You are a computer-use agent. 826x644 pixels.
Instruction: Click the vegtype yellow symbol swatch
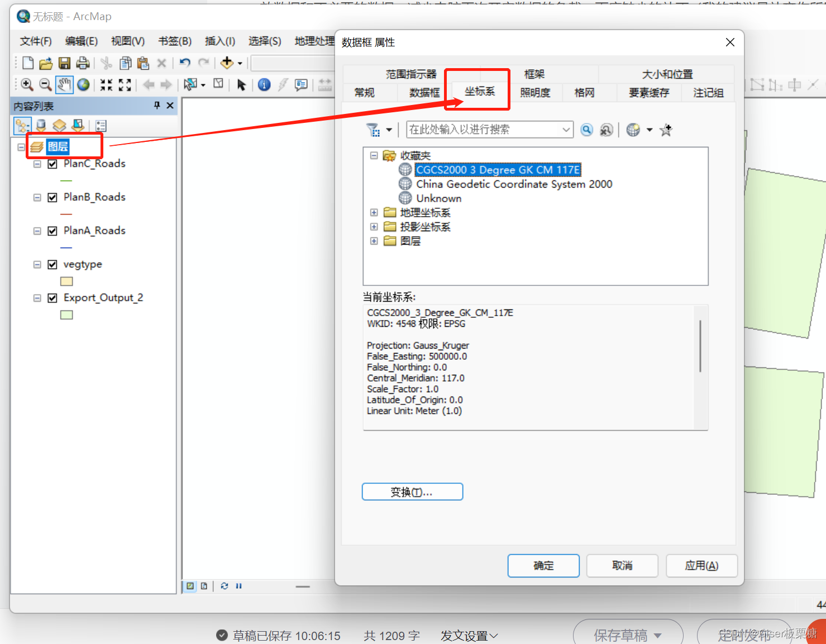(x=67, y=282)
